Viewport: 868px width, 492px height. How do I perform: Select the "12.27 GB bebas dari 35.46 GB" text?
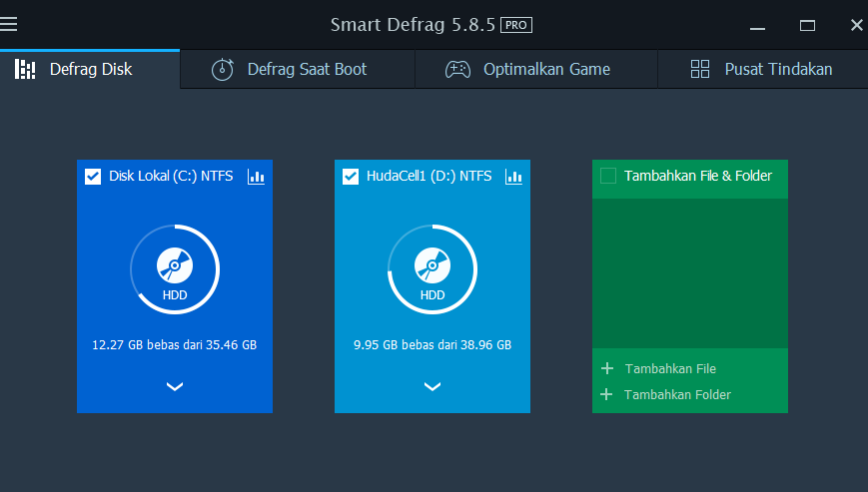click(x=175, y=345)
